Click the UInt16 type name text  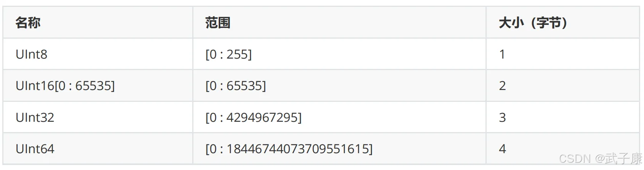click(35, 86)
